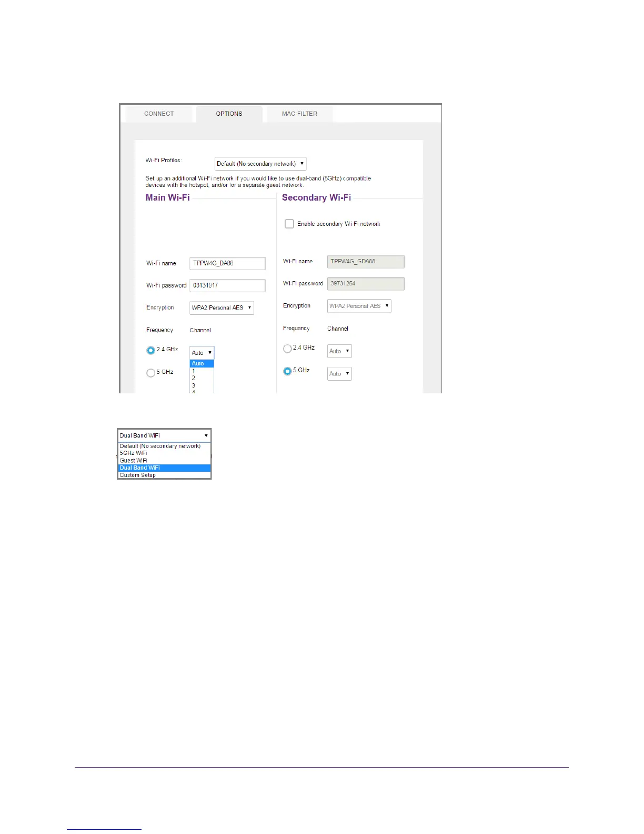Enable secondary Wi-Fi network checkbox

[x=289, y=224]
